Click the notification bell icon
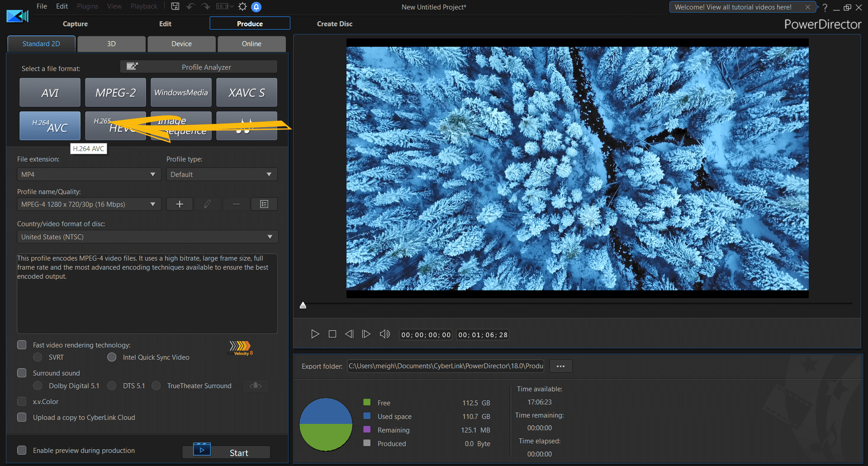The image size is (868, 466). pos(256,7)
